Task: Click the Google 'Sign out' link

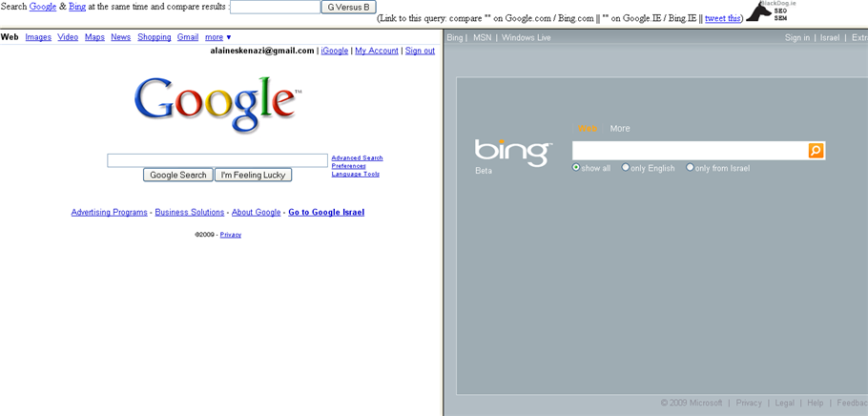Action: pyautogui.click(x=420, y=51)
